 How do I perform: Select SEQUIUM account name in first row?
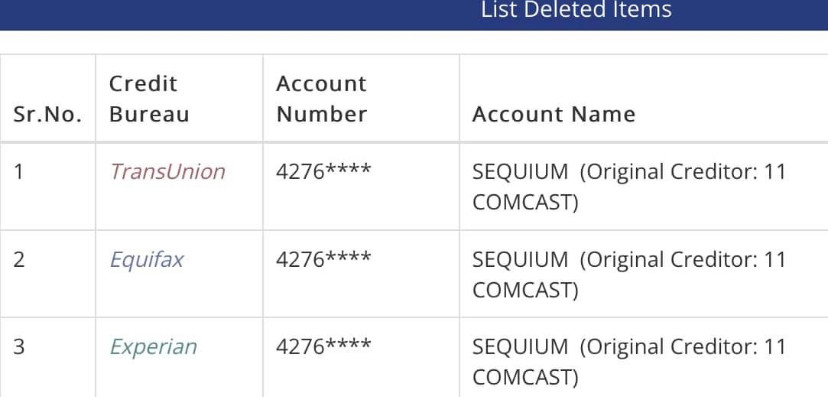click(x=520, y=172)
